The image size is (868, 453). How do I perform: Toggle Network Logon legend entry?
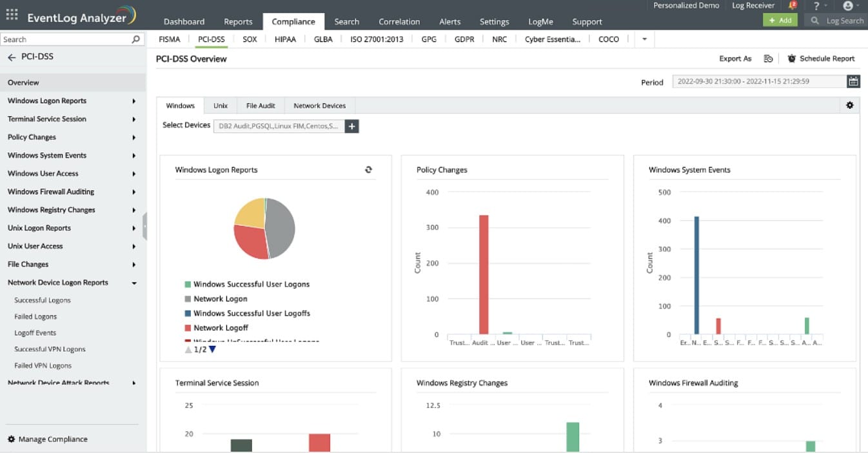(216, 299)
